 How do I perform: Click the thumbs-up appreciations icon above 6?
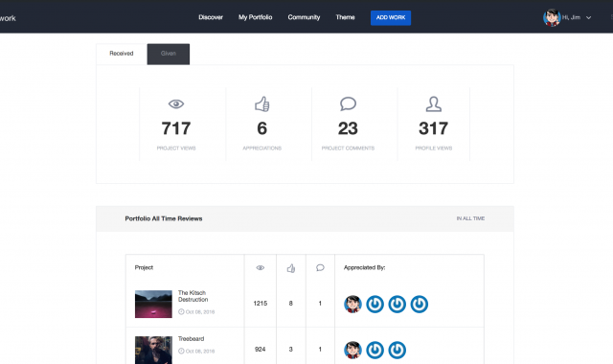coord(261,104)
